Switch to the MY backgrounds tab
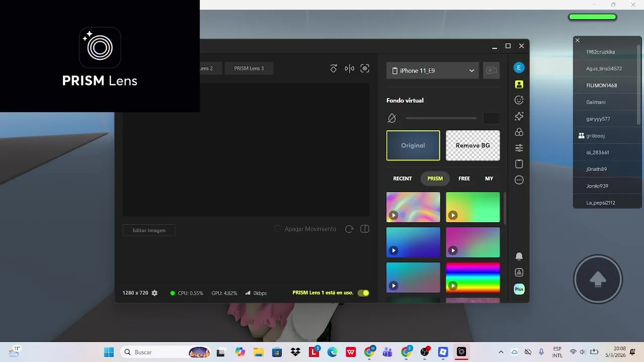The image size is (644, 362). 489,178
